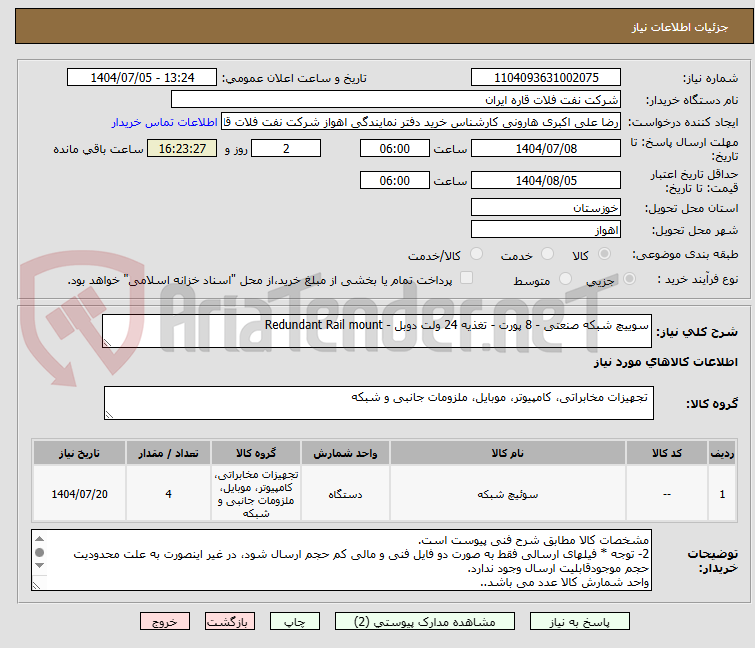Image resolution: width=755 pixels, height=648 pixels.
Task: Click the quantity cell showing 4
Action: click(x=168, y=494)
